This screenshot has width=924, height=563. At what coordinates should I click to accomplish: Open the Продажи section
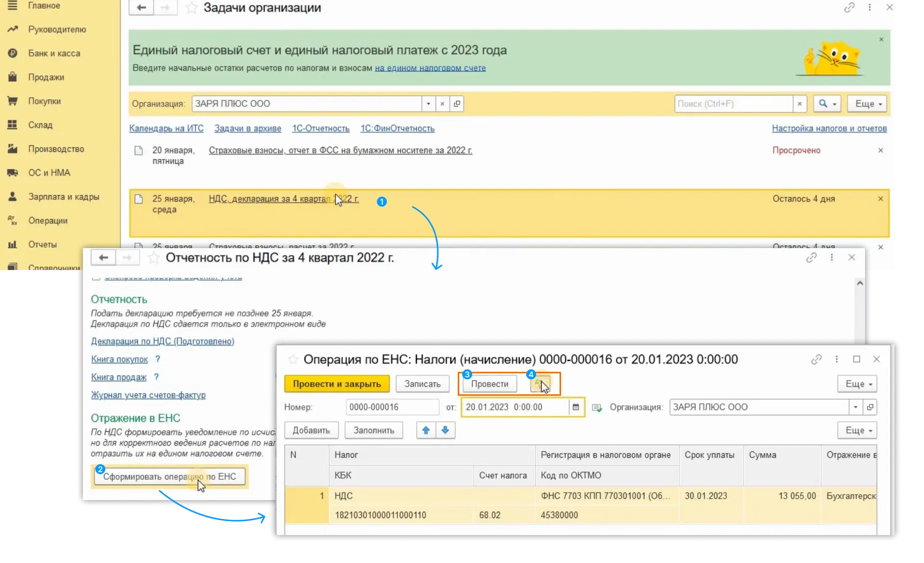point(46,77)
